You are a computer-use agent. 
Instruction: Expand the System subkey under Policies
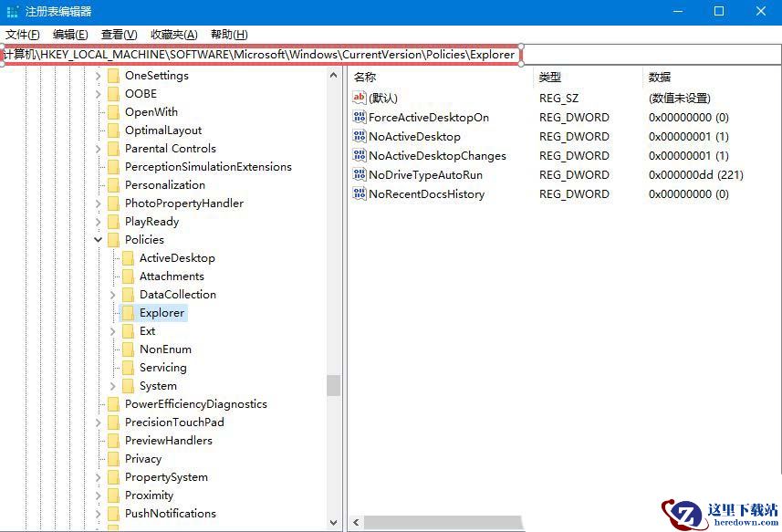coord(113,386)
